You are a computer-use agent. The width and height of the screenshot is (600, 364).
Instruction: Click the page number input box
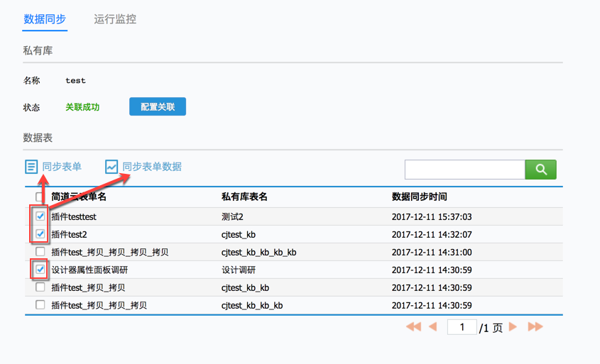(462, 327)
